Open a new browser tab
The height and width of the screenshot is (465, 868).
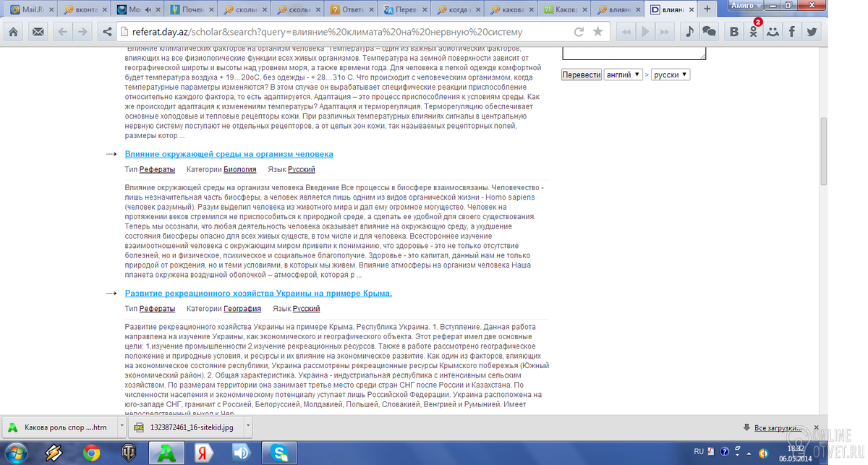point(707,9)
